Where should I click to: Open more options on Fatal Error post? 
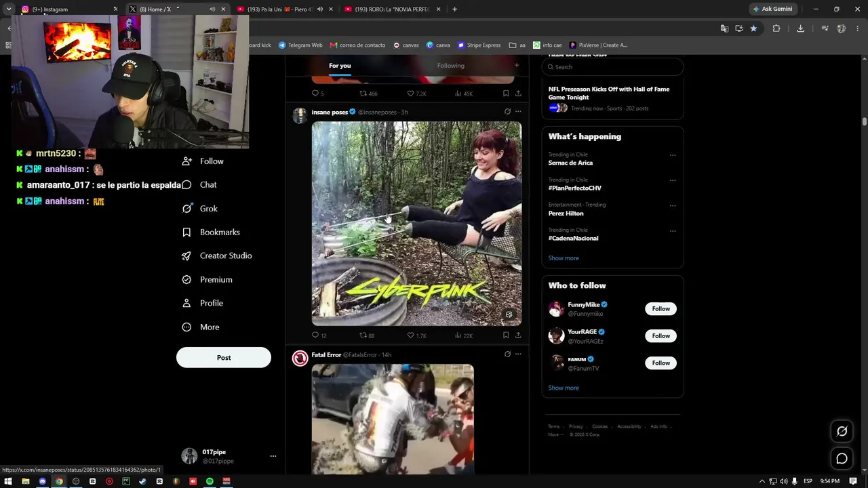pos(518,354)
